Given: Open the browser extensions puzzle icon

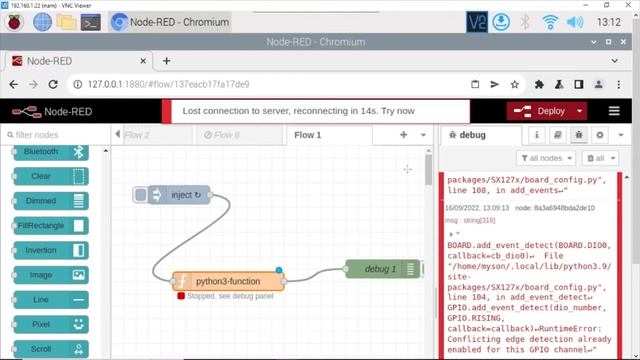Looking at the screenshot, I should click(539, 84).
